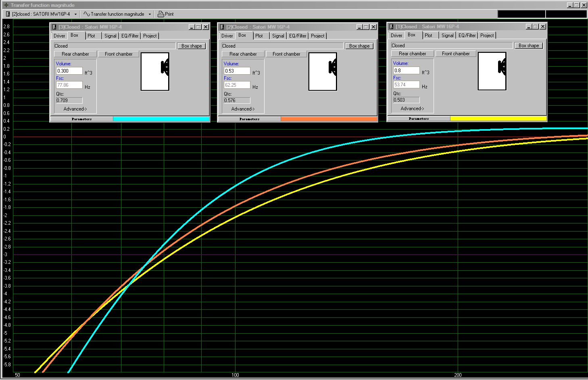This screenshot has width=588, height=380.
Task: Open the EQ/Filter tab in the [3]Closed window
Action: tap(130, 36)
